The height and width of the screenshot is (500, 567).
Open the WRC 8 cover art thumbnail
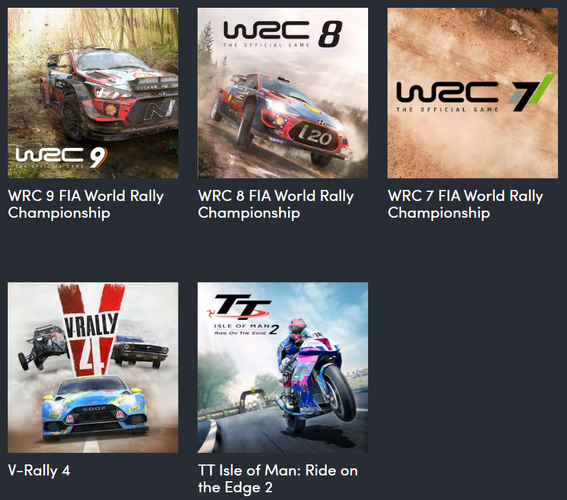coord(283,93)
